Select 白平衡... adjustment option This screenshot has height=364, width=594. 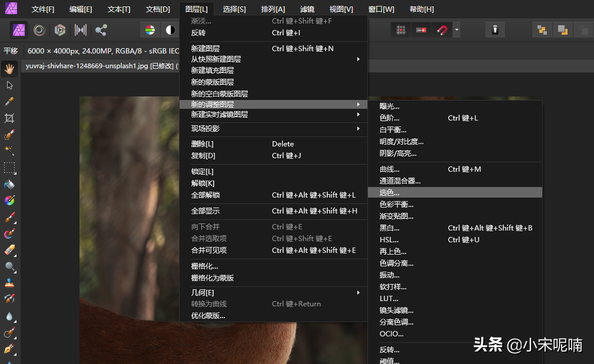click(455, 130)
